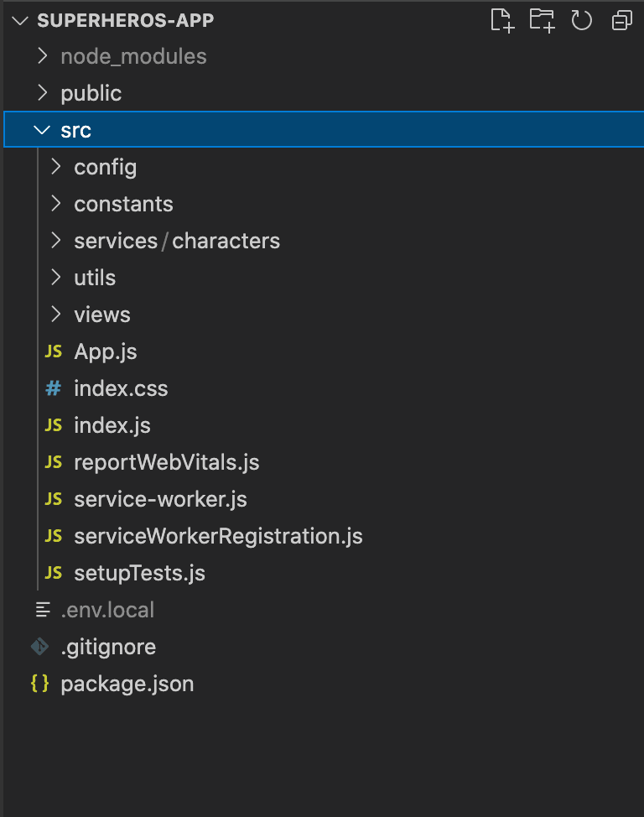Click the New Folder icon
644x817 pixels.
pos(542,20)
